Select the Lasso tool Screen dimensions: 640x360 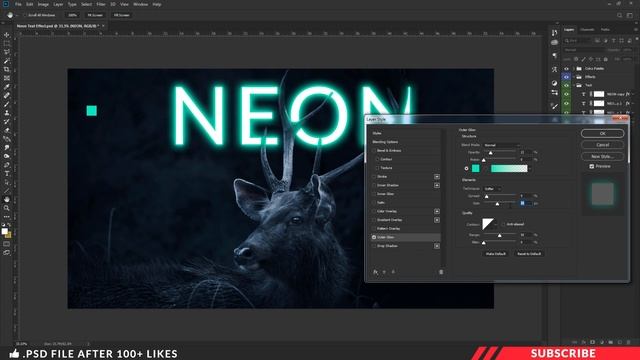pos(7,52)
